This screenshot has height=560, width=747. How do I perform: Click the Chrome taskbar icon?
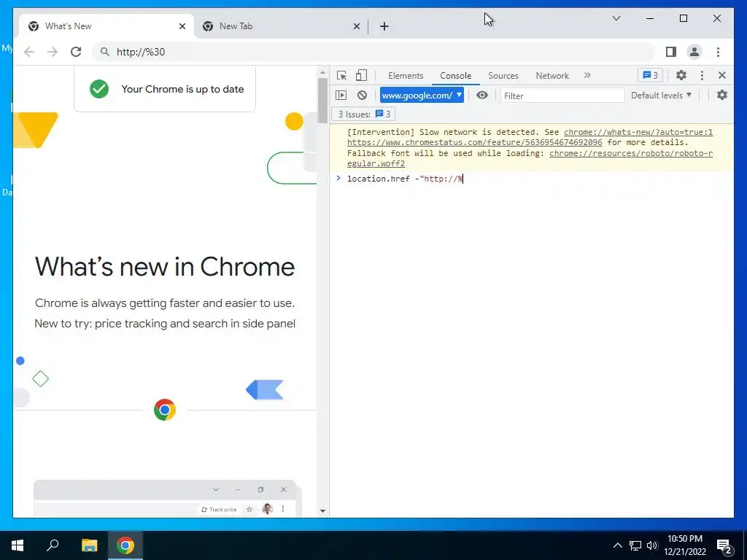pyautogui.click(x=125, y=545)
